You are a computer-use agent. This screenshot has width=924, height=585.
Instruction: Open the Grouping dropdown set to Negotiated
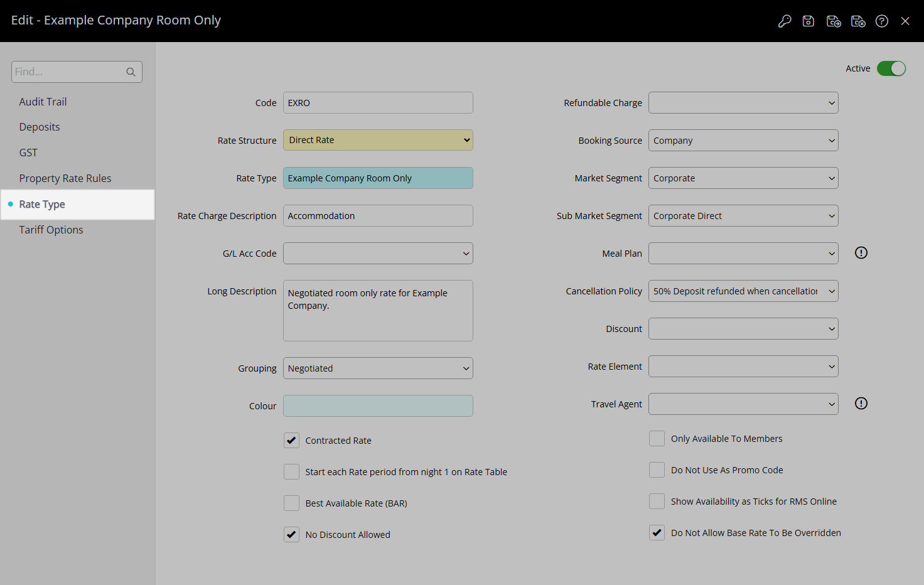(x=378, y=368)
